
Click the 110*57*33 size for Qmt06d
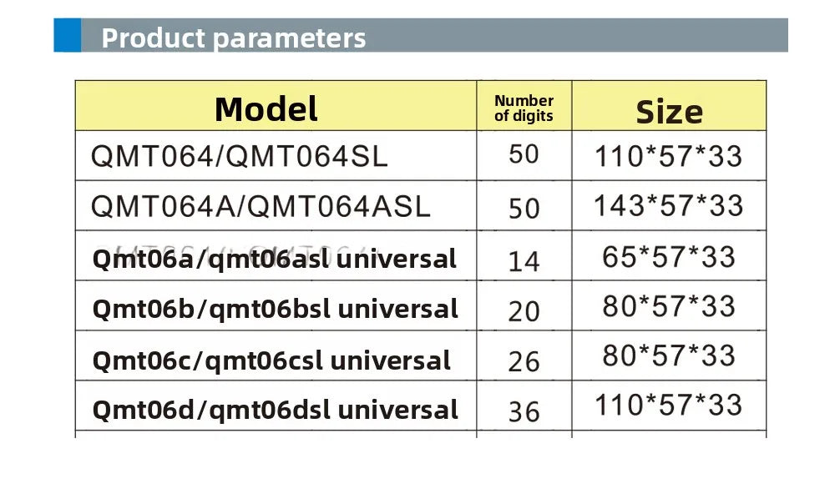tap(669, 406)
